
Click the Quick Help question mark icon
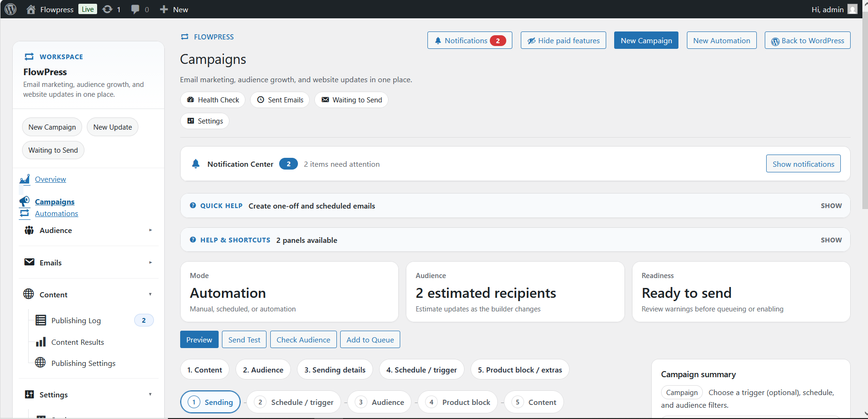(193, 206)
